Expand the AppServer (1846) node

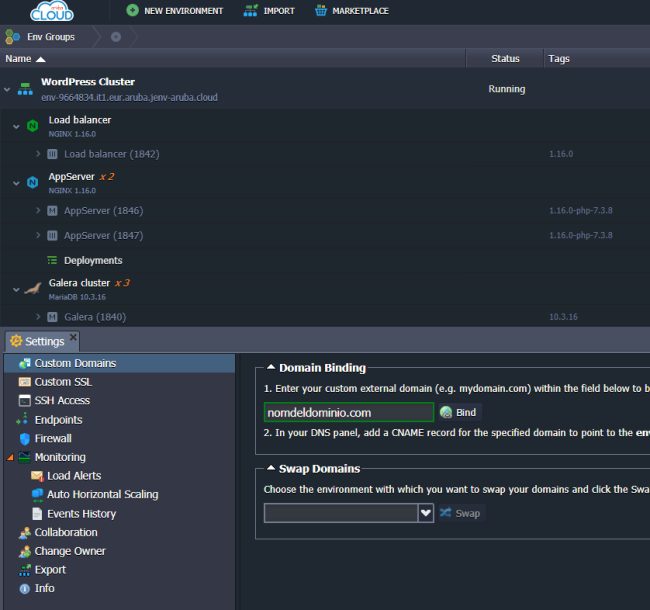pos(38,210)
